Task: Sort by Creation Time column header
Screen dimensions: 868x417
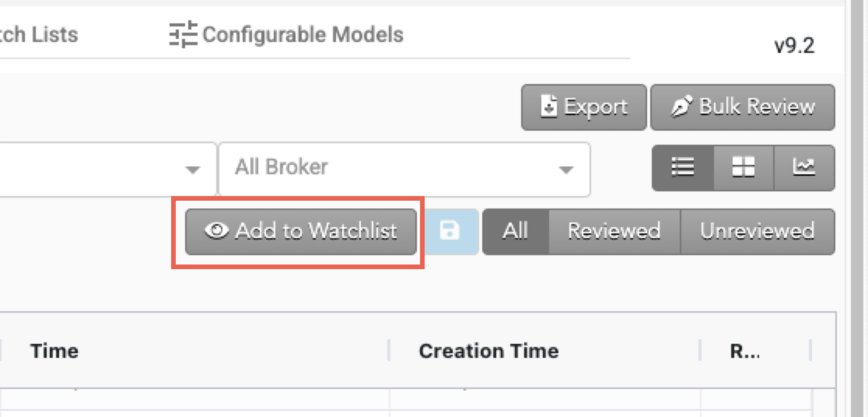Action: pos(489,351)
